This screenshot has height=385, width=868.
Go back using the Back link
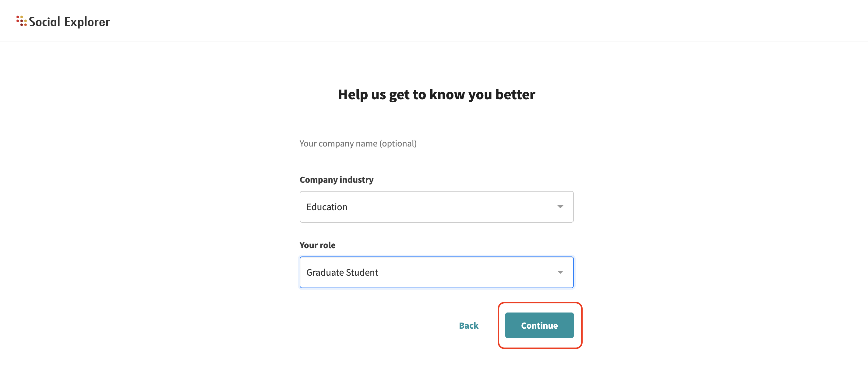[x=468, y=325]
